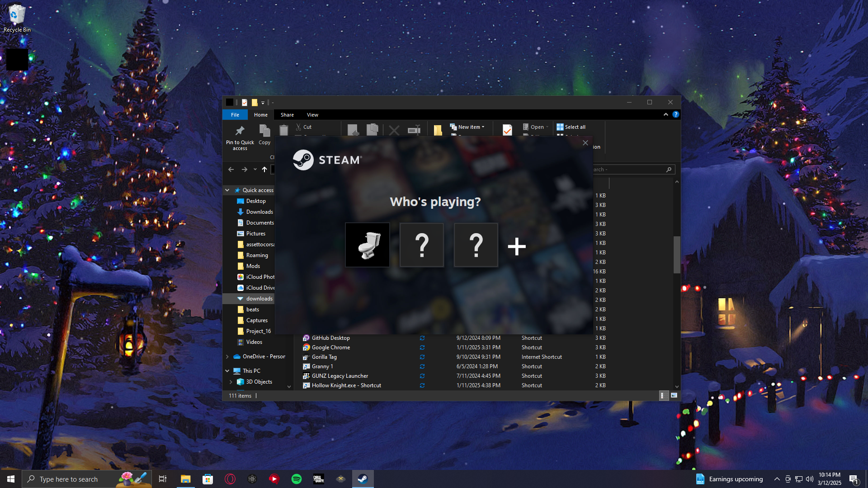
Task: Go forward in File Explorer navigation
Action: click(x=244, y=169)
